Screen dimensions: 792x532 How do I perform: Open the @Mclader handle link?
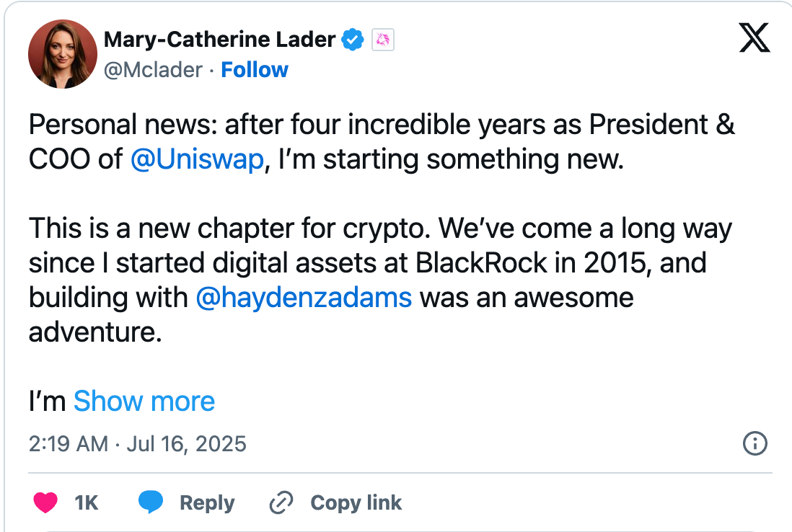pyautogui.click(x=153, y=70)
